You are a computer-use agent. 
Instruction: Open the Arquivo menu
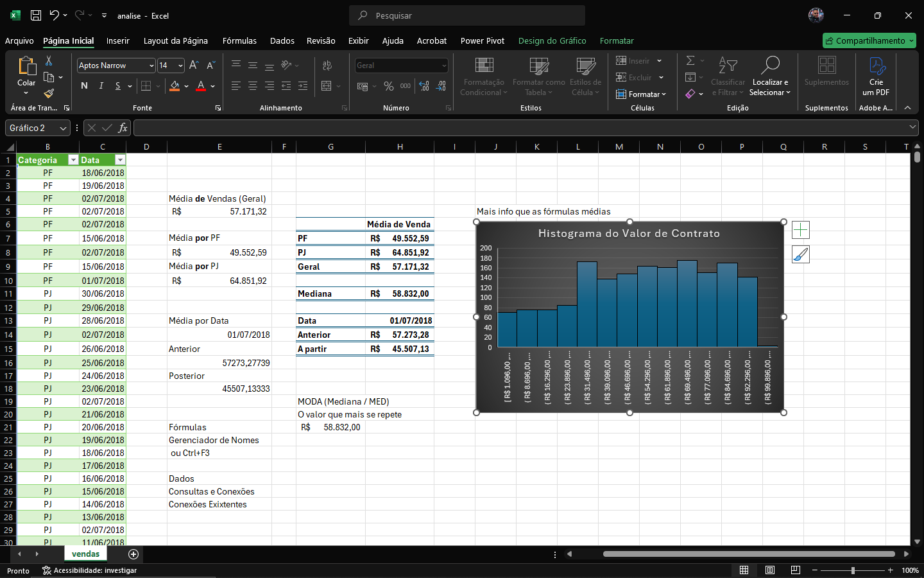(x=19, y=40)
